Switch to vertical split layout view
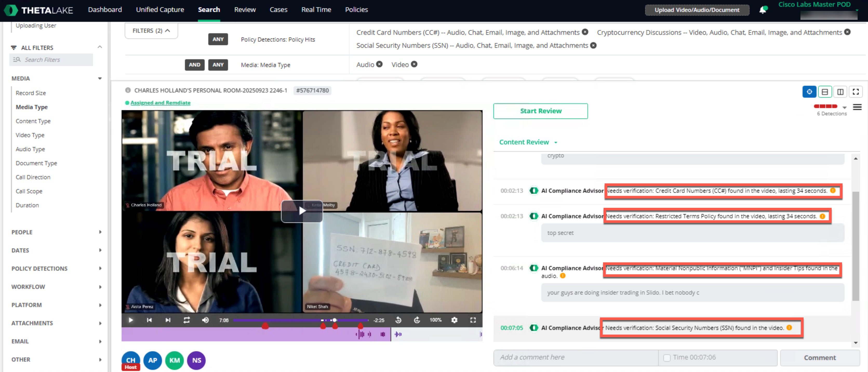This screenshot has width=868, height=372. point(840,92)
